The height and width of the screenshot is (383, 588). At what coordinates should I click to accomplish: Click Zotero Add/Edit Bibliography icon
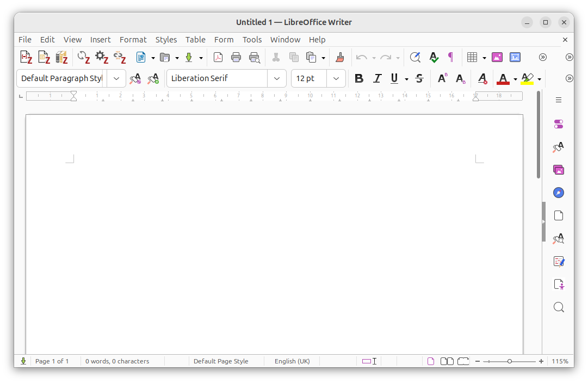tap(61, 57)
